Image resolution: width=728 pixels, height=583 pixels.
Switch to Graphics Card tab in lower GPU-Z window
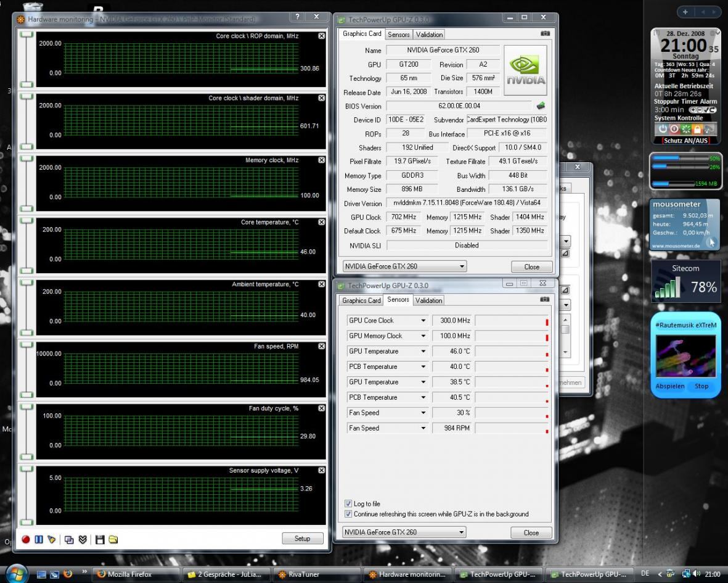click(361, 300)
